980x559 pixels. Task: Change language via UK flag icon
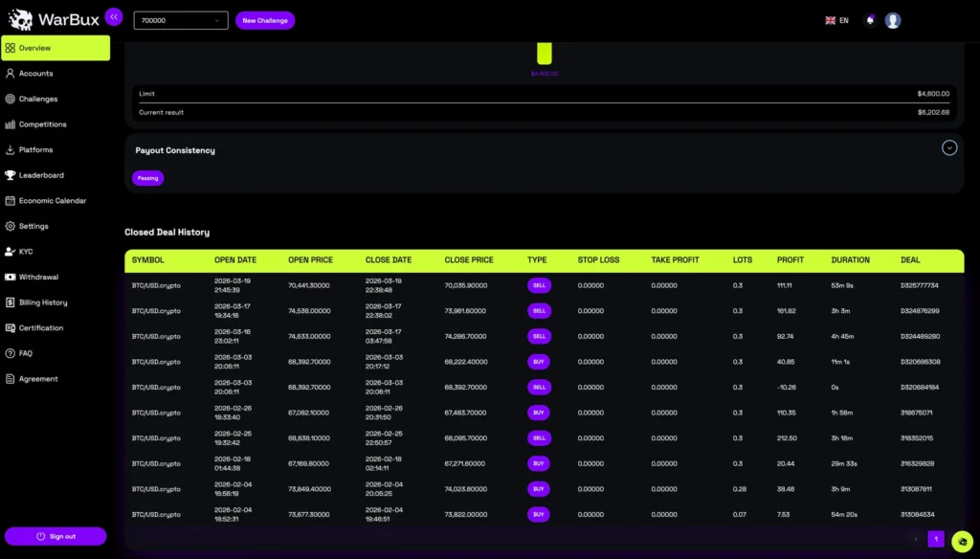(x=830, y=21)
